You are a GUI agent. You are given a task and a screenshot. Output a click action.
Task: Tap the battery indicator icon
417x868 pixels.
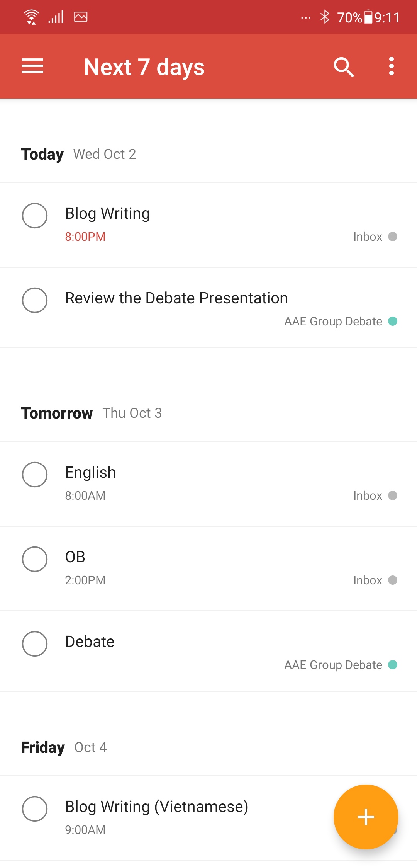tap(368, 17)
